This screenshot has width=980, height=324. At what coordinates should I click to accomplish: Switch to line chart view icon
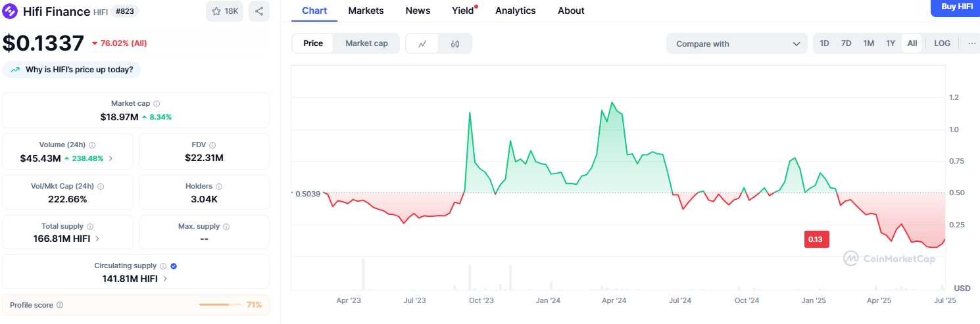[423, 43]
